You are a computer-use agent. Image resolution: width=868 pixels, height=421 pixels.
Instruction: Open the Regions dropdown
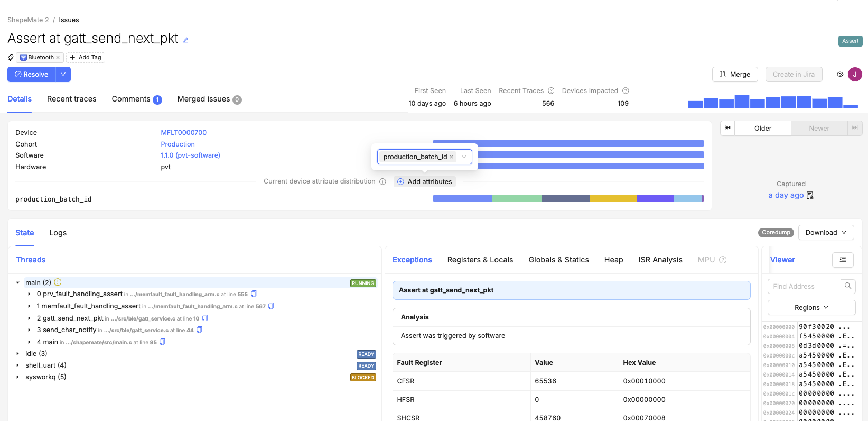pyautogui.click(x=811, y=308)
